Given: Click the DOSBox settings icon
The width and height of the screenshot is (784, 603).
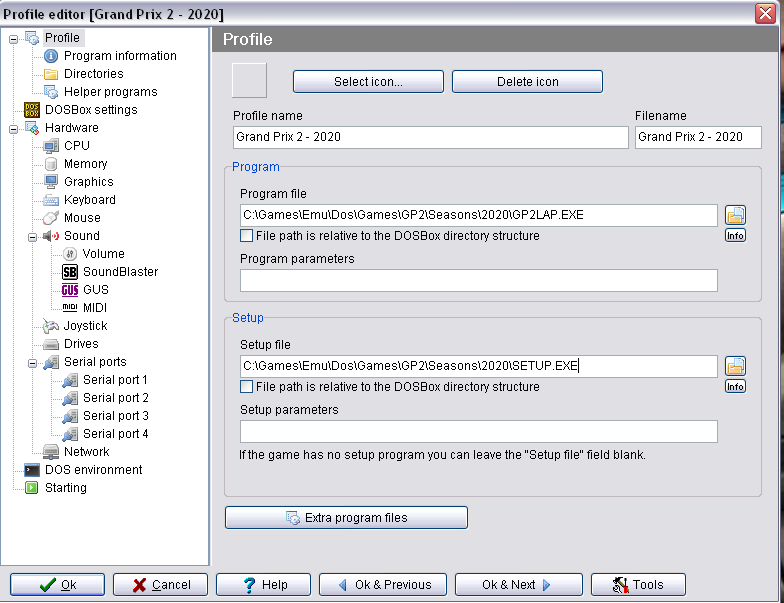Looking at the screenshot, I should tap(32, 110).
